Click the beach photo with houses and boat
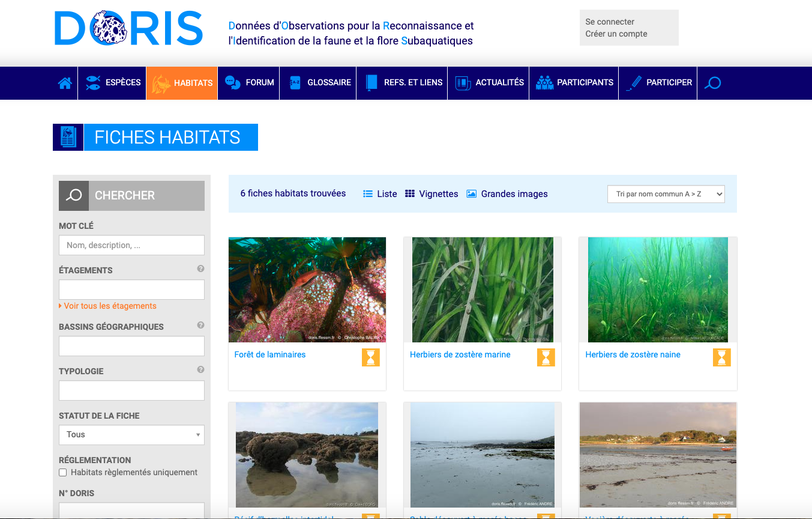This screenshot has height=519, width=812. coord(658,455)
